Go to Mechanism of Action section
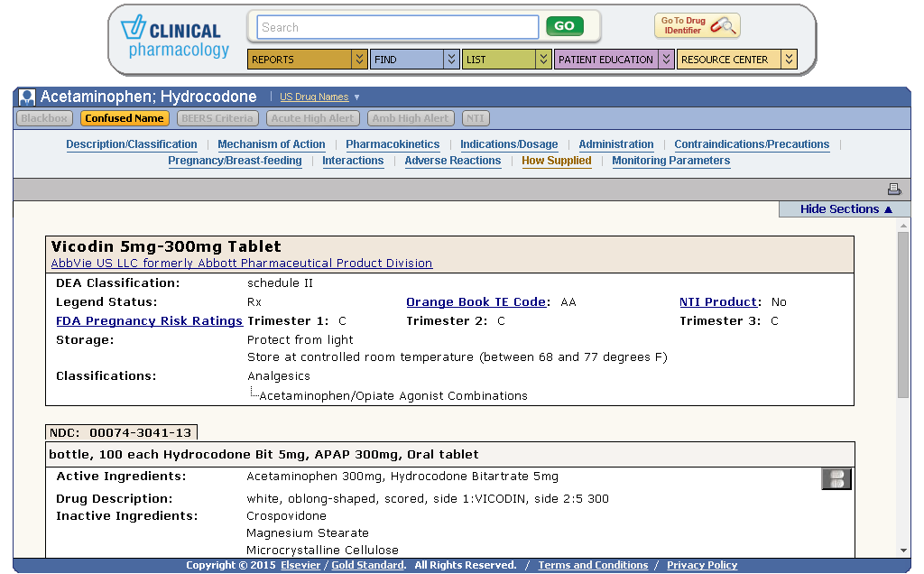Screen dimensions: 924x574 pos(271,144)
